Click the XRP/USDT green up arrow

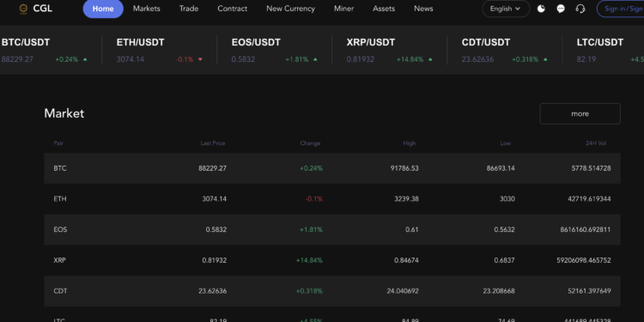click(430, 59)
